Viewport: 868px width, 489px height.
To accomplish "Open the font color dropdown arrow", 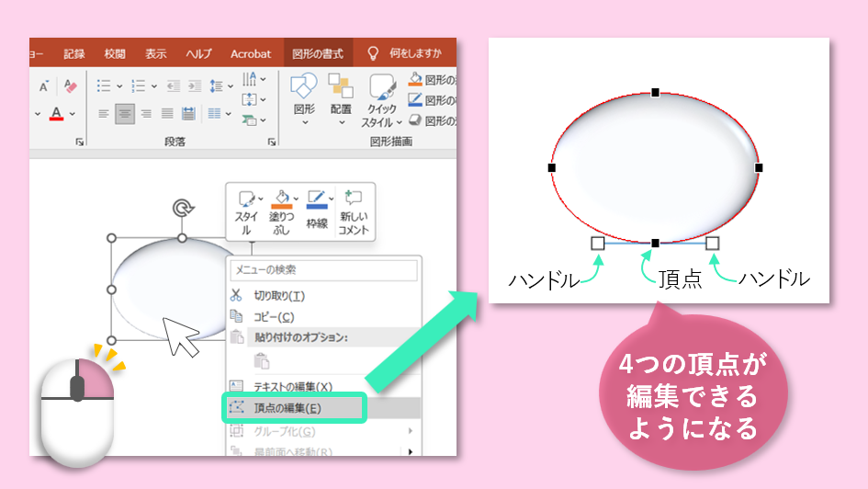I will tap(73, 114).
